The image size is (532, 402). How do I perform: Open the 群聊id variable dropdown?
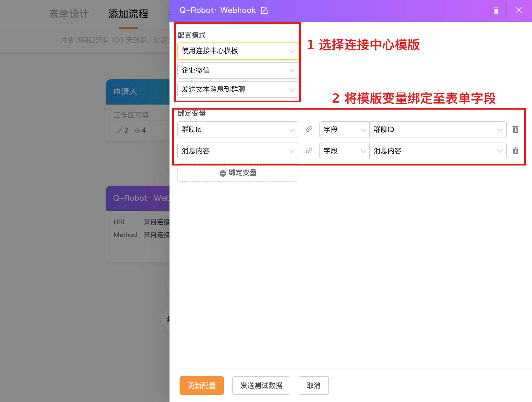pos(238,130)
